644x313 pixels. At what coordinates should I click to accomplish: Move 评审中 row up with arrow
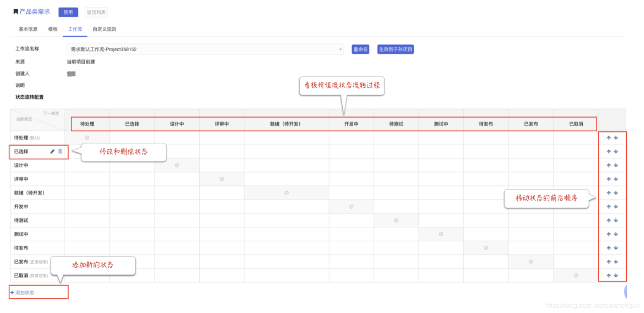608,179
